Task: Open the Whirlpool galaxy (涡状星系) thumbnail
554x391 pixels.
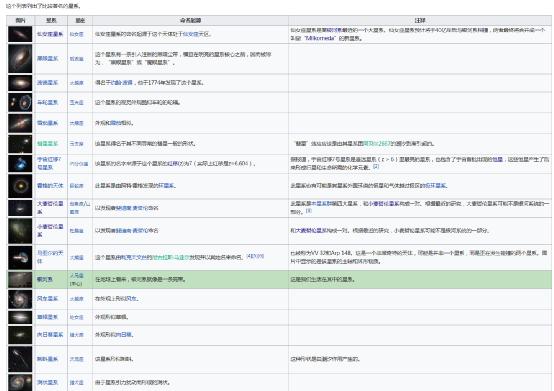Action: tap(20, 382)
